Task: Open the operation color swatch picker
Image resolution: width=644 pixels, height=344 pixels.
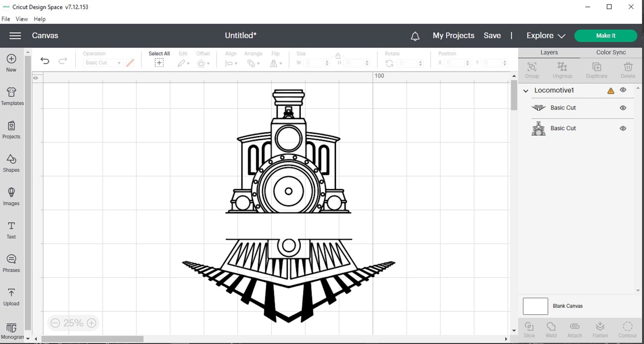Action: pyautogui.click(x=130, y=63)
